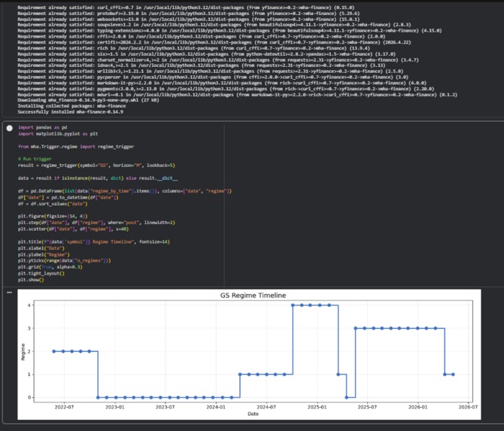Click the pygments requirement line
Viewport: 504px width, 431px height.
[x=226, y=89]
